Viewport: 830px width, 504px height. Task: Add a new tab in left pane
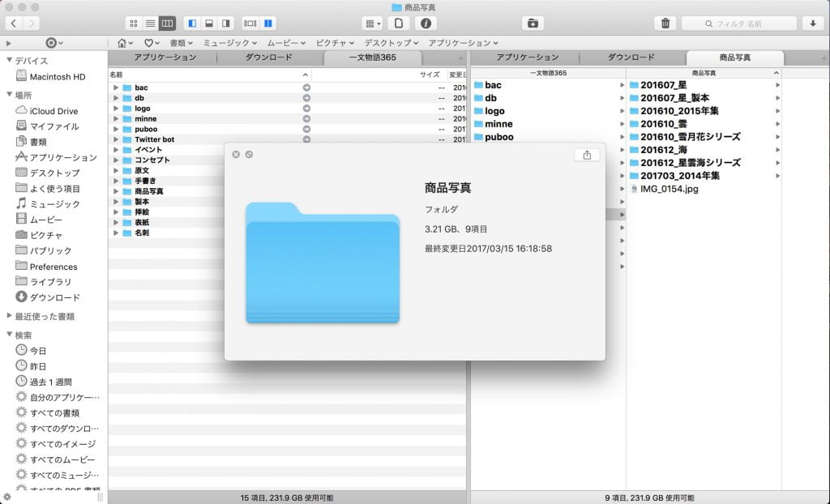click(460, 58)
